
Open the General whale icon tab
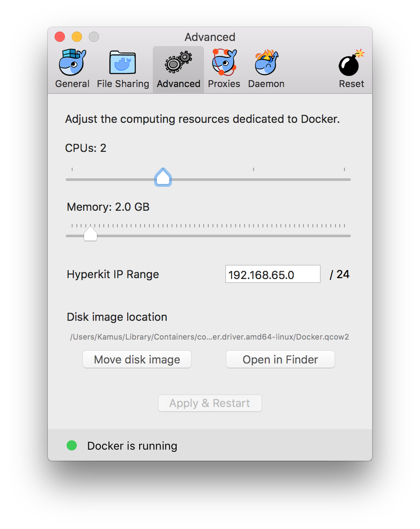72,62
